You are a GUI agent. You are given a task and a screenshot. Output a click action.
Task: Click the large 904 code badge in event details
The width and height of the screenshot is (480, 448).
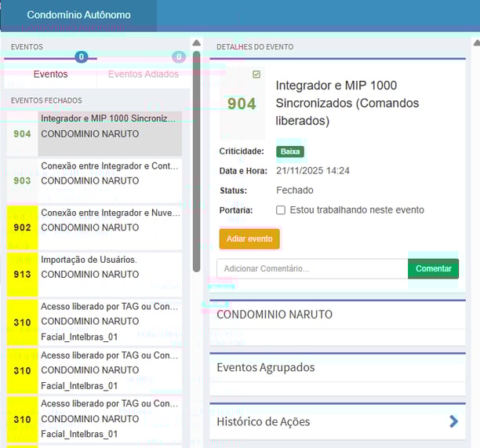coord(242,104)
